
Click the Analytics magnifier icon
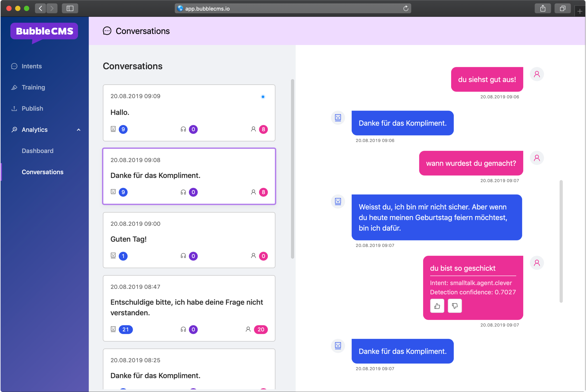click(14, 129)
